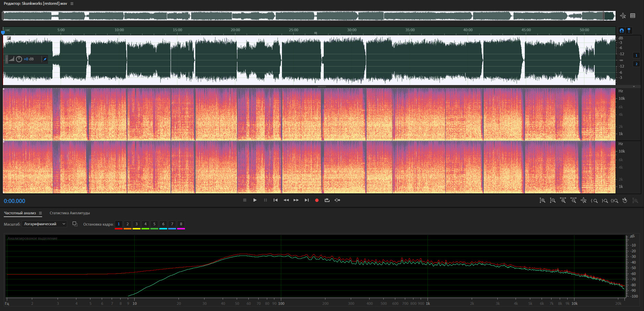Select the Частотный анализ tab
This screenshot has height=311, width=644.
(x=20, y=213)
